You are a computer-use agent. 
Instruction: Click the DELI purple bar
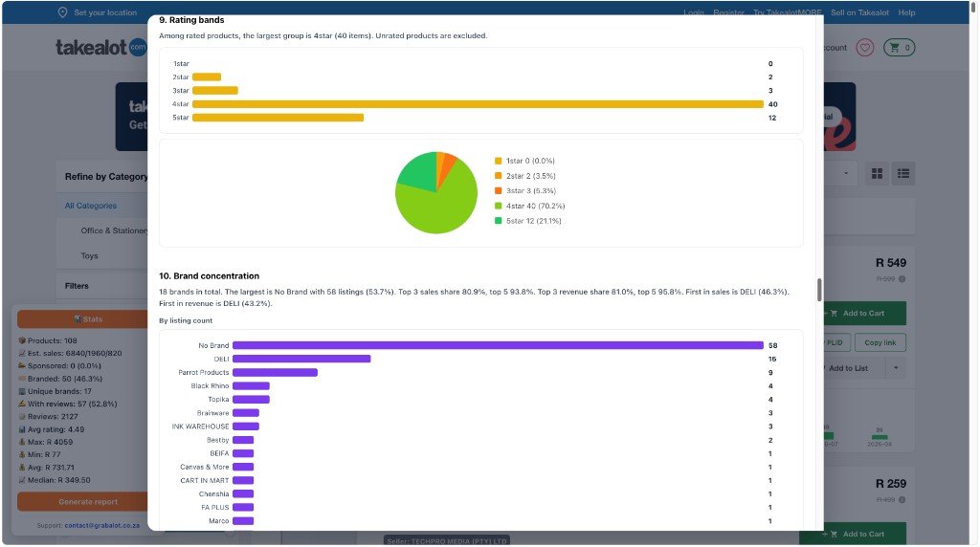[301, 359]
